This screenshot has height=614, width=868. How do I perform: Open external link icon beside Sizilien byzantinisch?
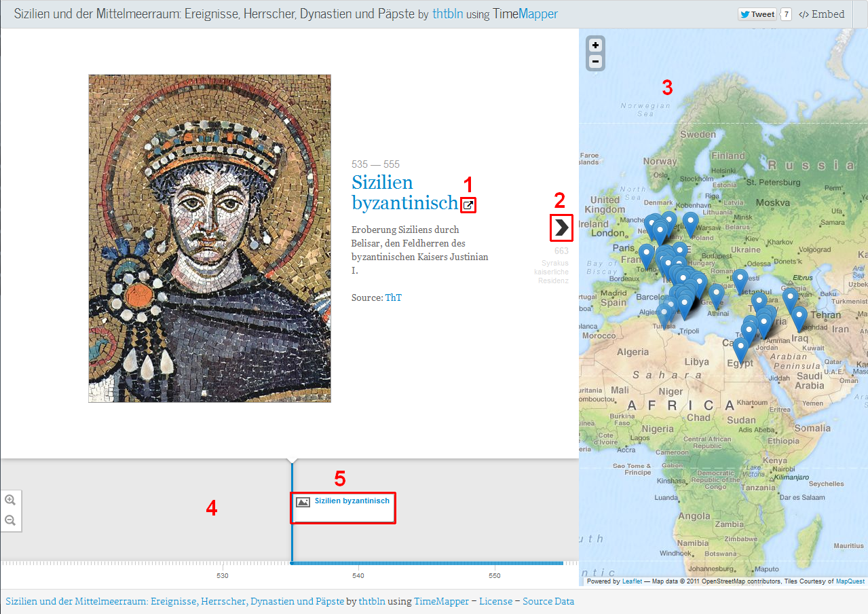[x=468, y=204]
